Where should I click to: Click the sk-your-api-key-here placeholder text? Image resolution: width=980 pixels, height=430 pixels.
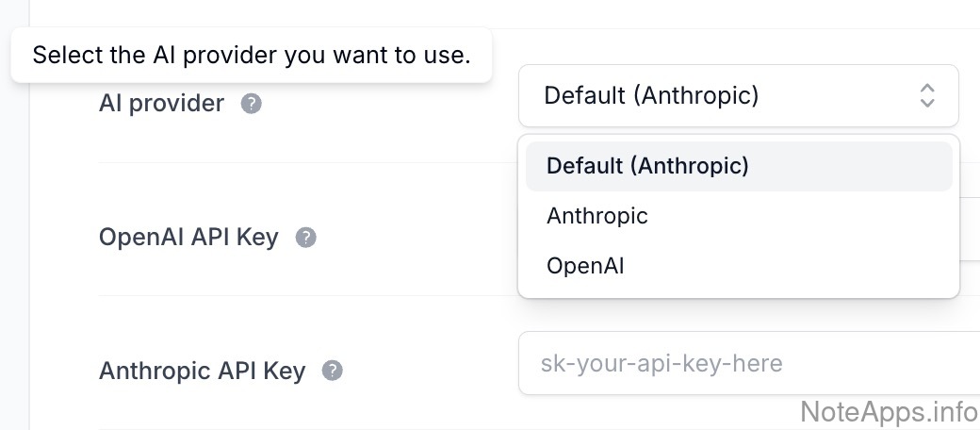[661, 363]
